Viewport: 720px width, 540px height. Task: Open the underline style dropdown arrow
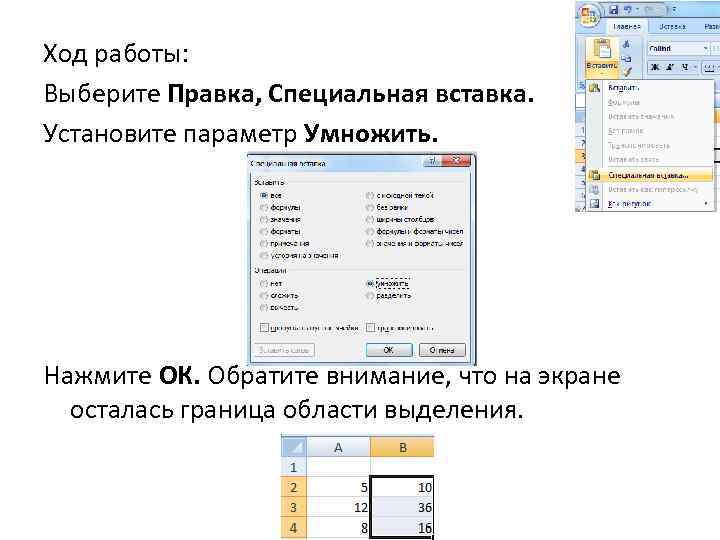695,67
